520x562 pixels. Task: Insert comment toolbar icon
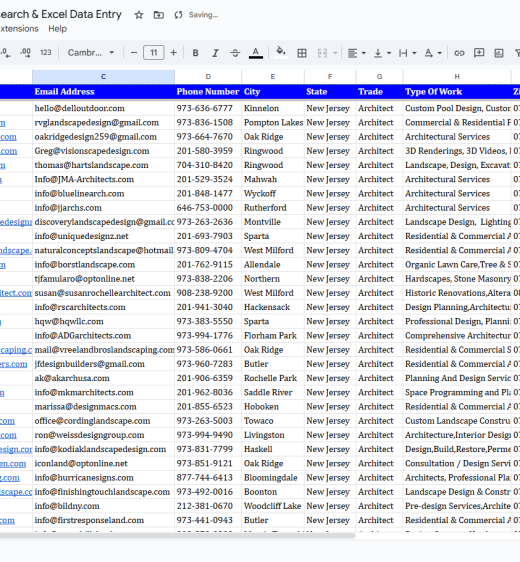pos(479,53)
